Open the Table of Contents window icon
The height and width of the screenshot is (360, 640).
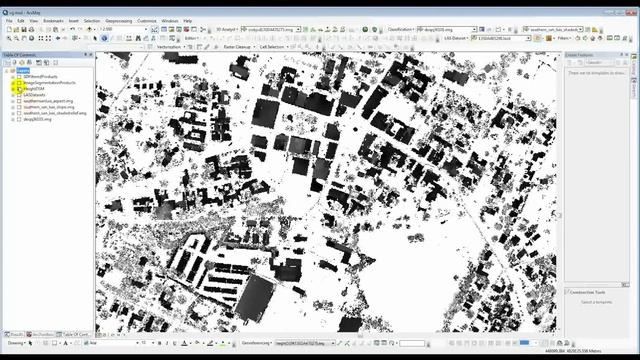click(x=164, y=29)
